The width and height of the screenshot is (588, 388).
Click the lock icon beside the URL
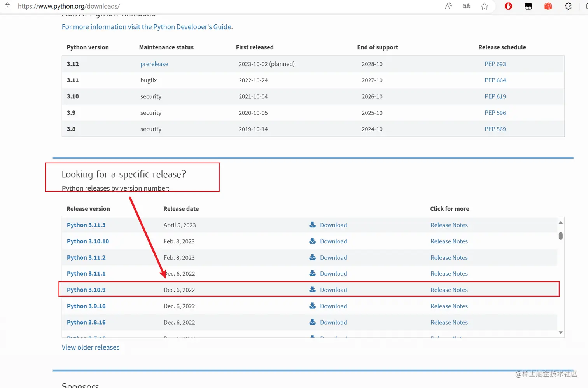[x=7, y=6]
